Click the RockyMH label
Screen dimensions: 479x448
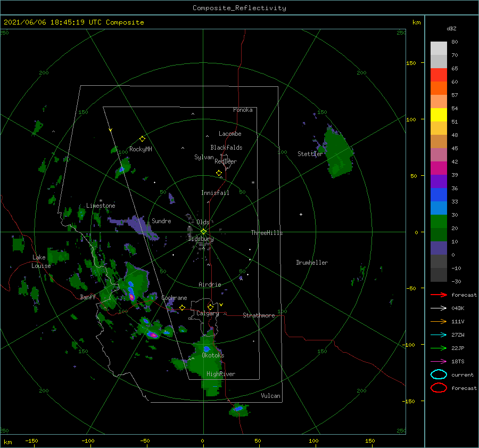coord(141,149)
